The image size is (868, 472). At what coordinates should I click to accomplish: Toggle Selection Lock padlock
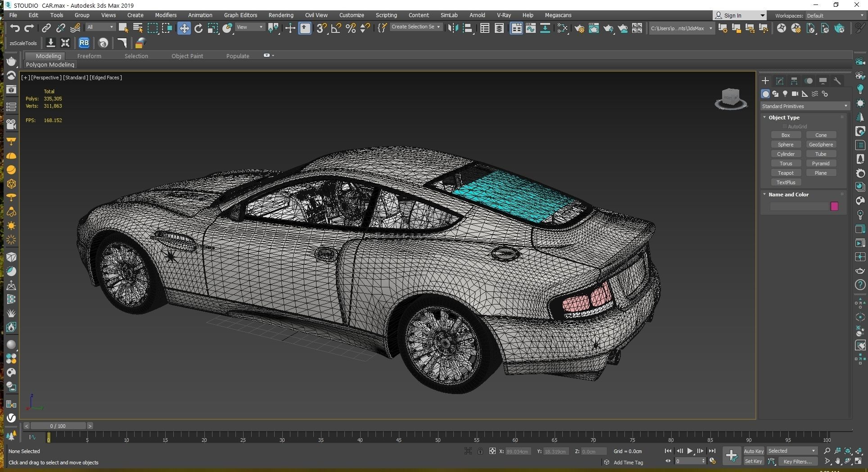coord(480,451)
